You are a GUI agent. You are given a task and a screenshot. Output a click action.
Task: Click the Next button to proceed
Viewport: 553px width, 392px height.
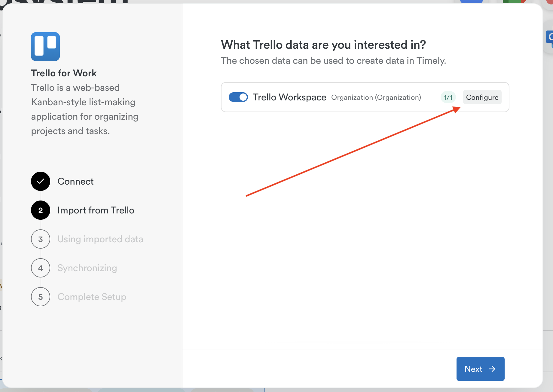[480, 369]
